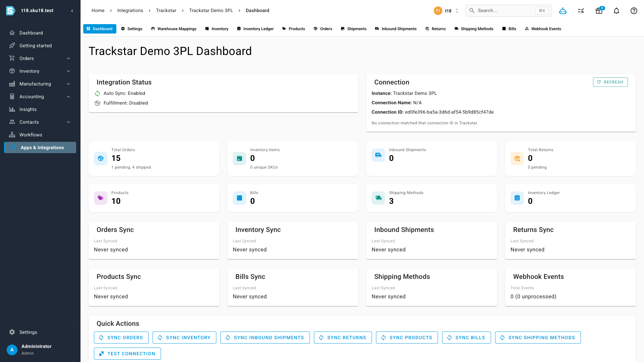Go to Trackstar breadcrumb link
The image size is (644, 362).
coord(166,11)
